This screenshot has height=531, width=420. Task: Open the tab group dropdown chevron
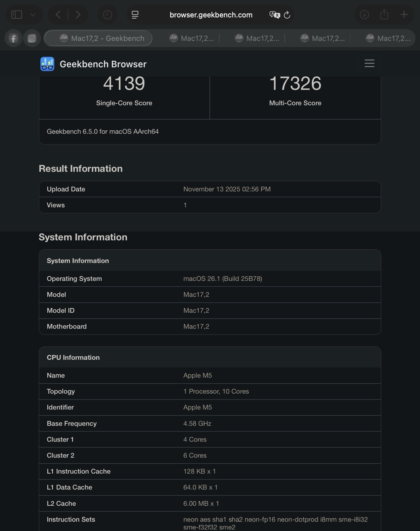coord(33,15)
